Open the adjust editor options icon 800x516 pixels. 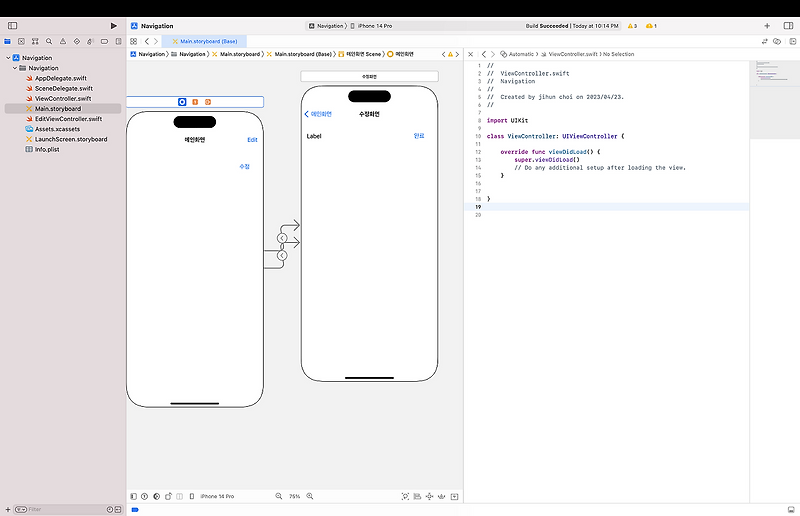[777, 41]
